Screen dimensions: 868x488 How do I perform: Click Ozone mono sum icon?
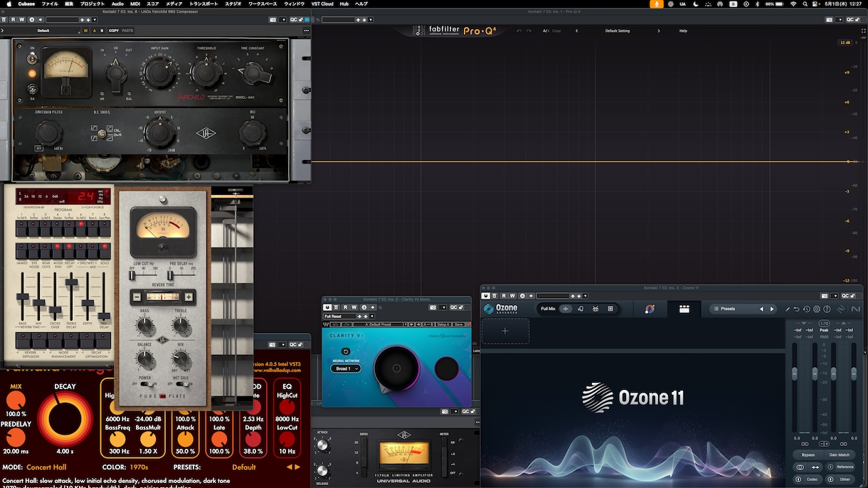(x=800, y=467)
